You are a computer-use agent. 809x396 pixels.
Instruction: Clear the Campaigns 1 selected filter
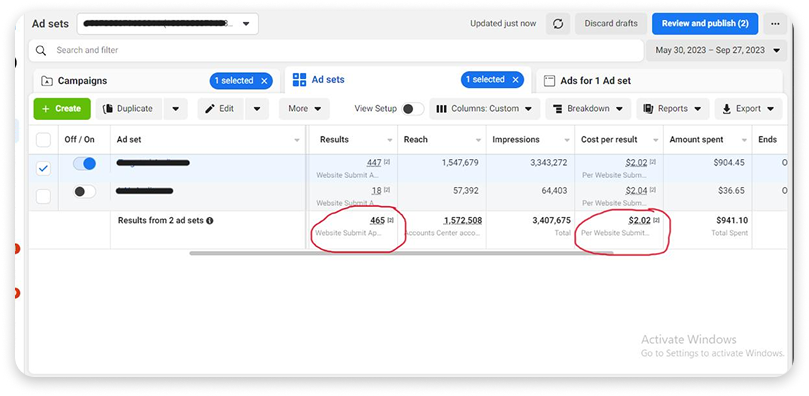tap(264, 81)
